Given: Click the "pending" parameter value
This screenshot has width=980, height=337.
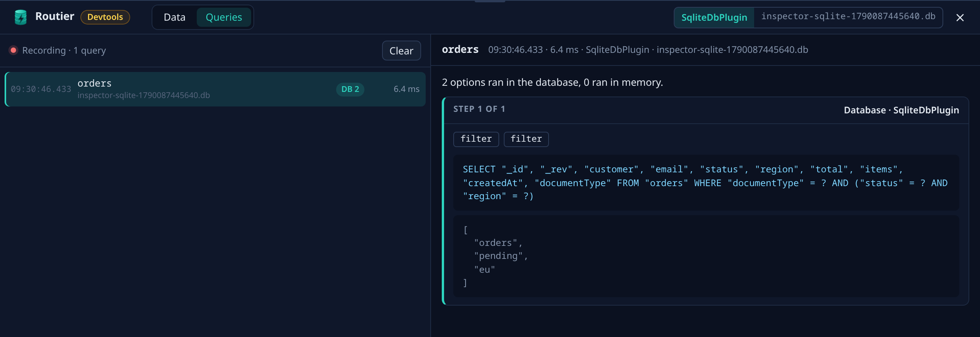Looking at the screenshot, I should [498, 256].
